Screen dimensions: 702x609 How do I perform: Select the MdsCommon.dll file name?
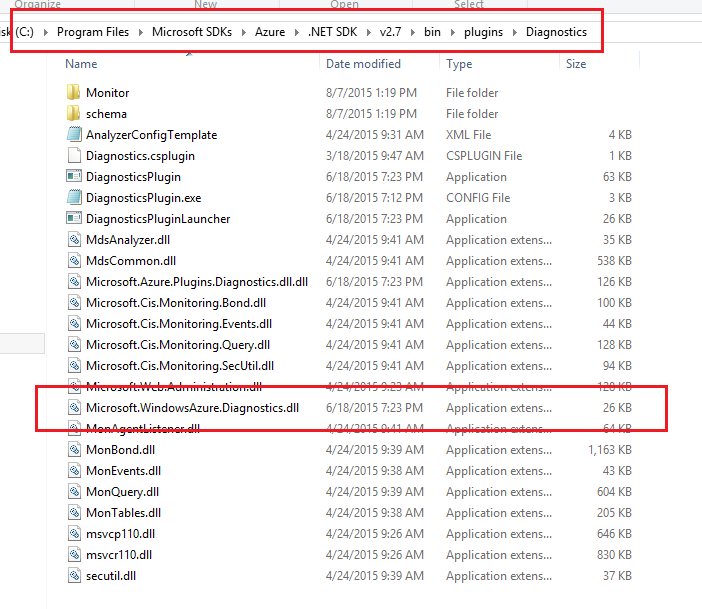pyautogui.click(x=131, y=261)
